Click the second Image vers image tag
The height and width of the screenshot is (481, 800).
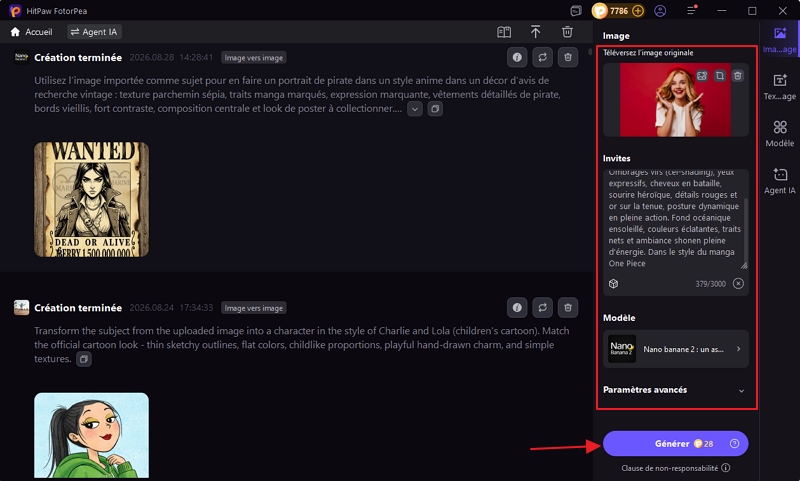pyautogui.click(x=254, y=308)
